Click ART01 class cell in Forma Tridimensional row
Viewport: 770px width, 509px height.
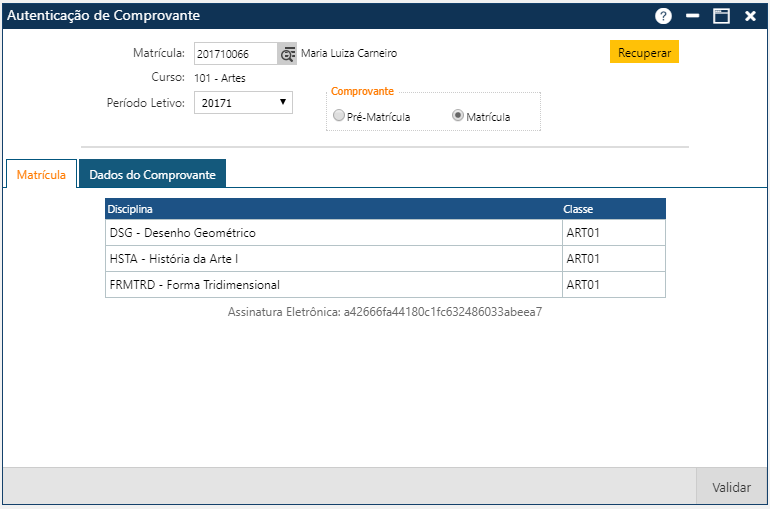click(x=612, y=285)
